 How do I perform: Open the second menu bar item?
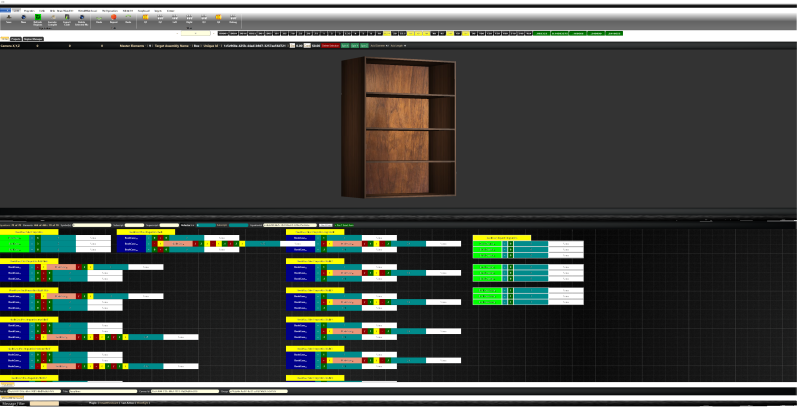(16, 11)
